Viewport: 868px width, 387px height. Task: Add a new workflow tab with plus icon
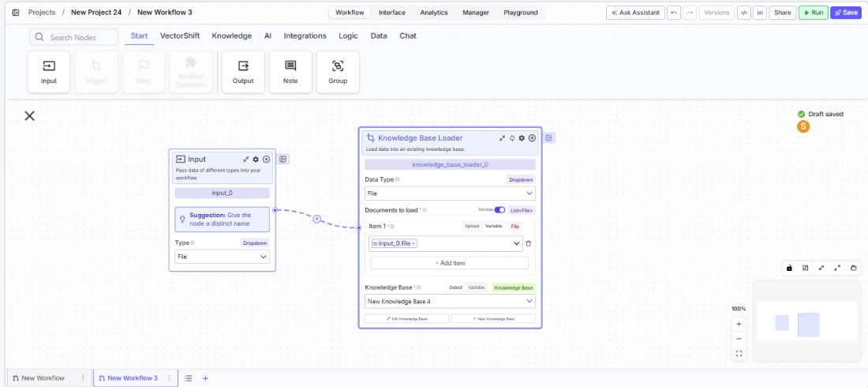click(x=205, y=378)
